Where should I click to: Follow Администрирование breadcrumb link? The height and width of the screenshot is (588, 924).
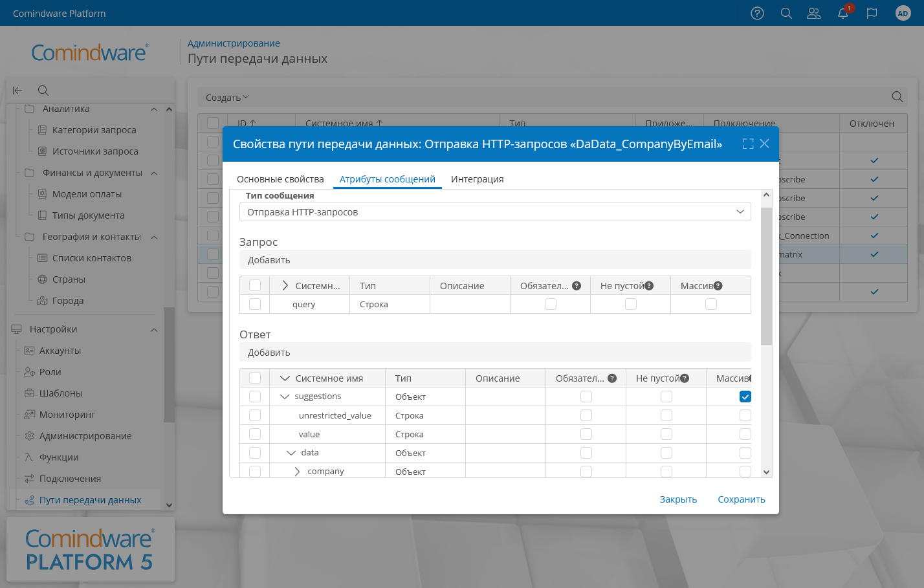click(x=234, y=43)
